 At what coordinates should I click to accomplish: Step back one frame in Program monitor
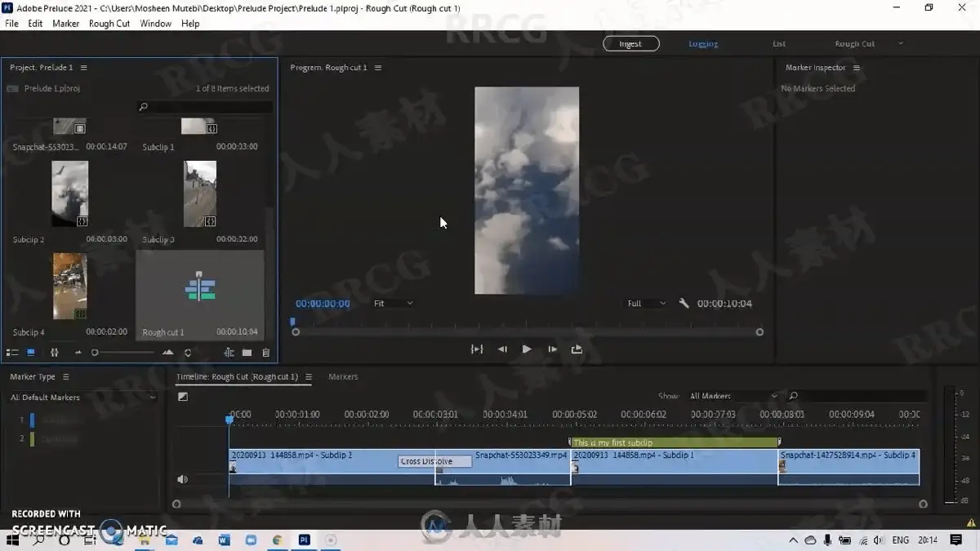pyautogui.click(x=502, y=349)
